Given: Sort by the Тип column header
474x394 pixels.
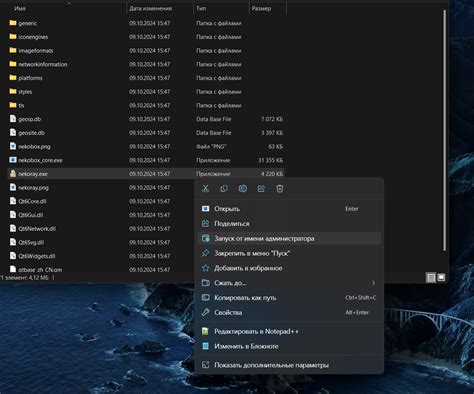Looking at the screenshot, I should pyautogui.click(x=201, y=8).
